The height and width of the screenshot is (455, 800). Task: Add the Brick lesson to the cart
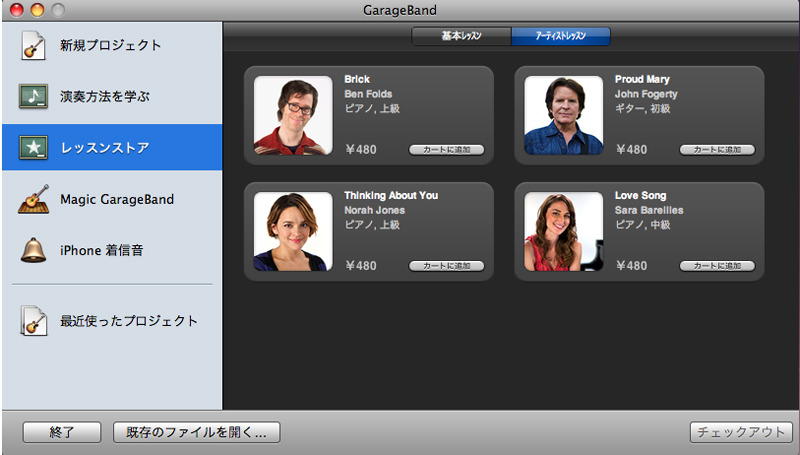tap(446, 149)
